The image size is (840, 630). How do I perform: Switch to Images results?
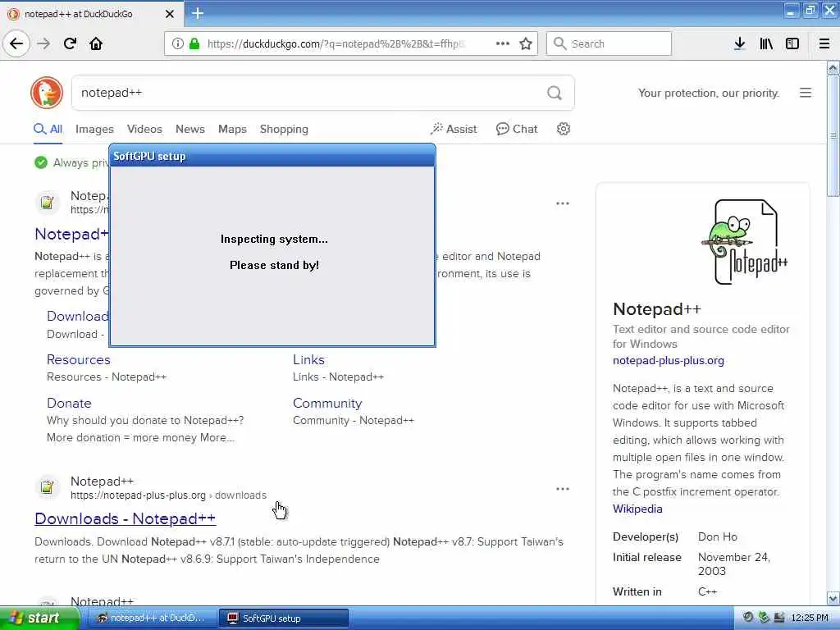(x=94, y=129)
